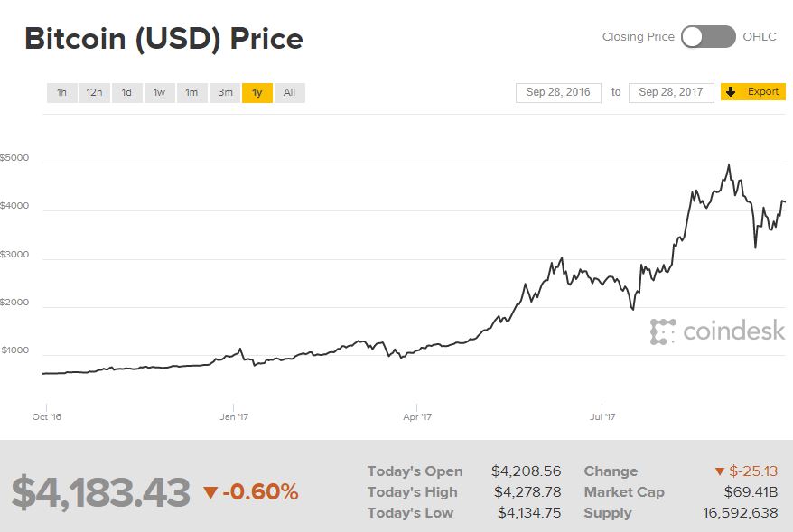
Task: Click the start date field Sep 28, 2016
Action: 558,92
